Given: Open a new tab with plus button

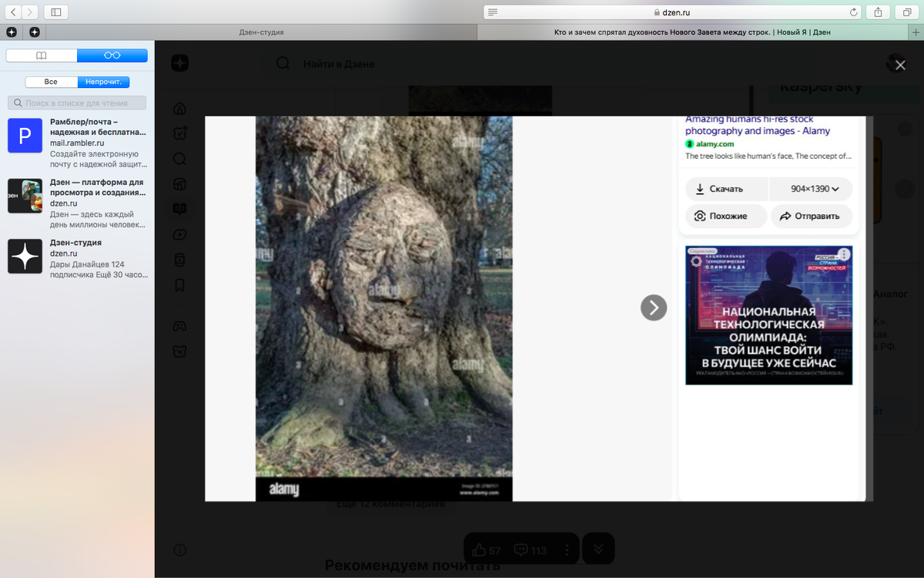Looking at the screenshot, I should (915, 32).
